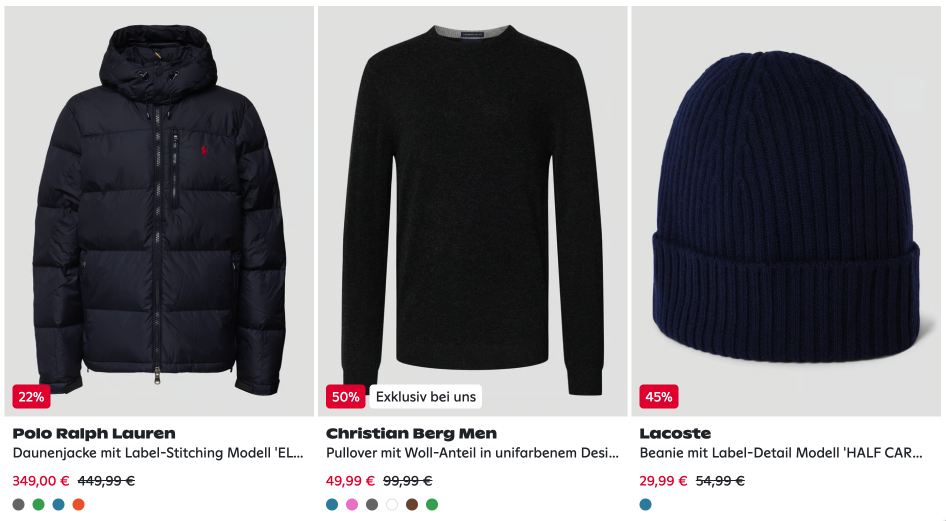Open the Polo Ralph Lauren brand link
The width and height of the screenshot is (946, 521).
(94, 434)
